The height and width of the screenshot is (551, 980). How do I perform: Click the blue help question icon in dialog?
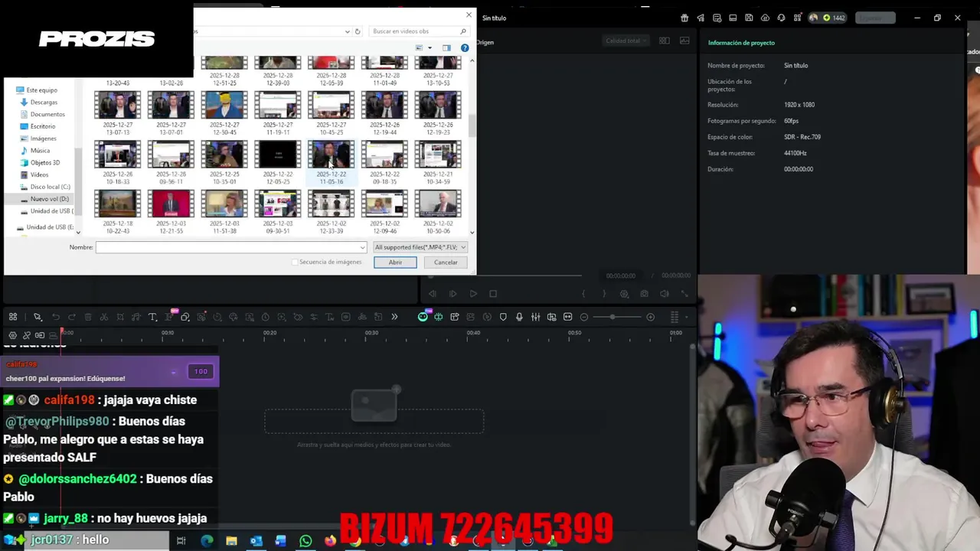click(465, 48)
